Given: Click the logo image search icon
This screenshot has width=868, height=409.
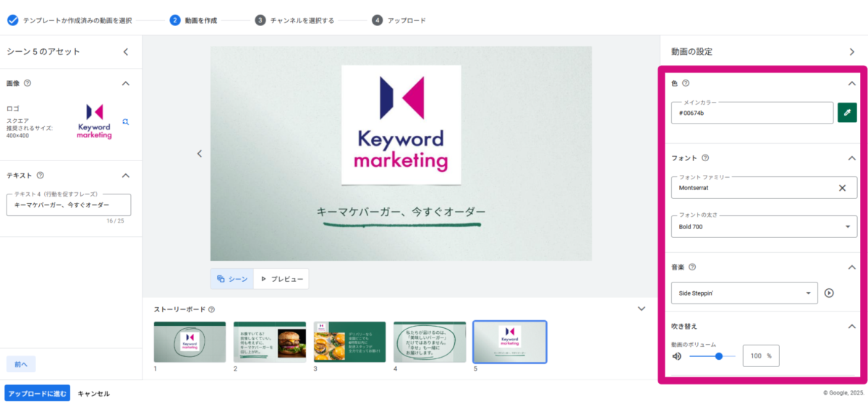Looking at the screenshot, I should click(x=125, y=121).
